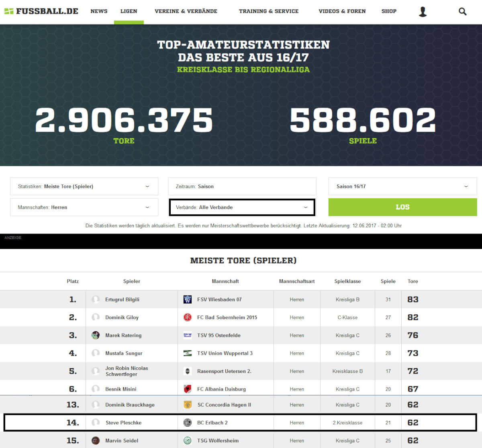Click the user account profile icon
The height and width of the screenshot is (448, 482).
pos(423,12)
